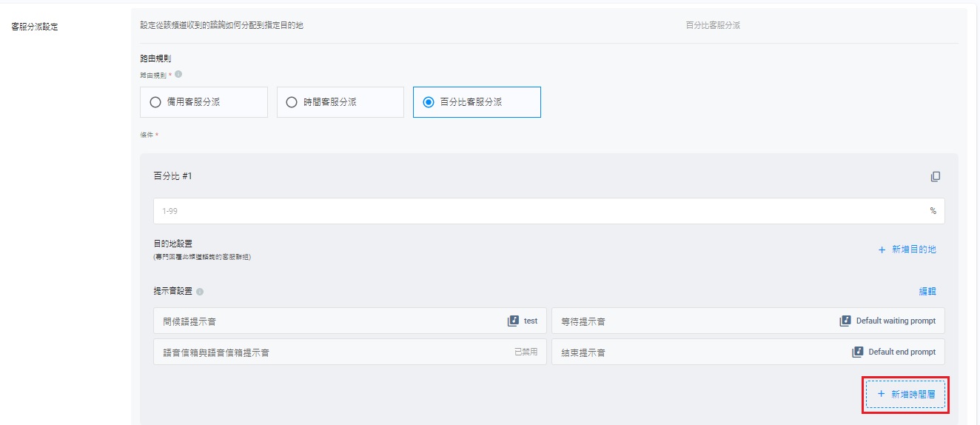The image size is (980, 425).
Task: Click the 語音信箱與語音信箱提示音 field
Action: pos(350,352)
